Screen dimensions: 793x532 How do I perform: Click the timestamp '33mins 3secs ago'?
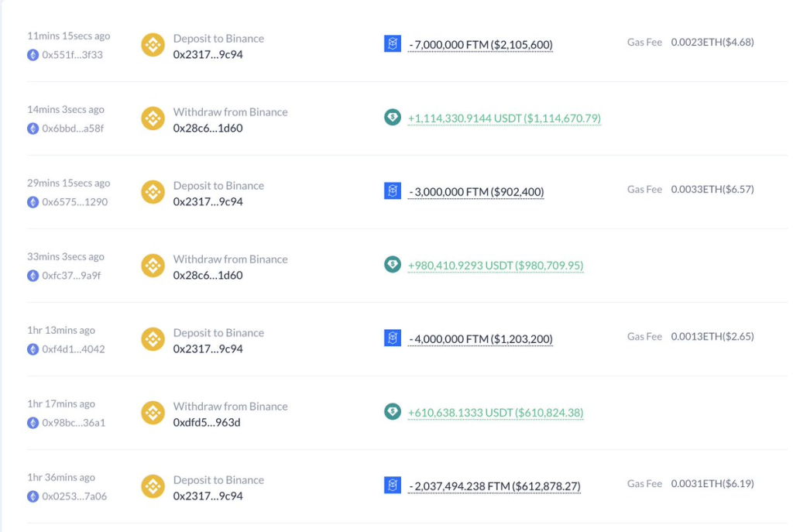[x=66, y=257]
